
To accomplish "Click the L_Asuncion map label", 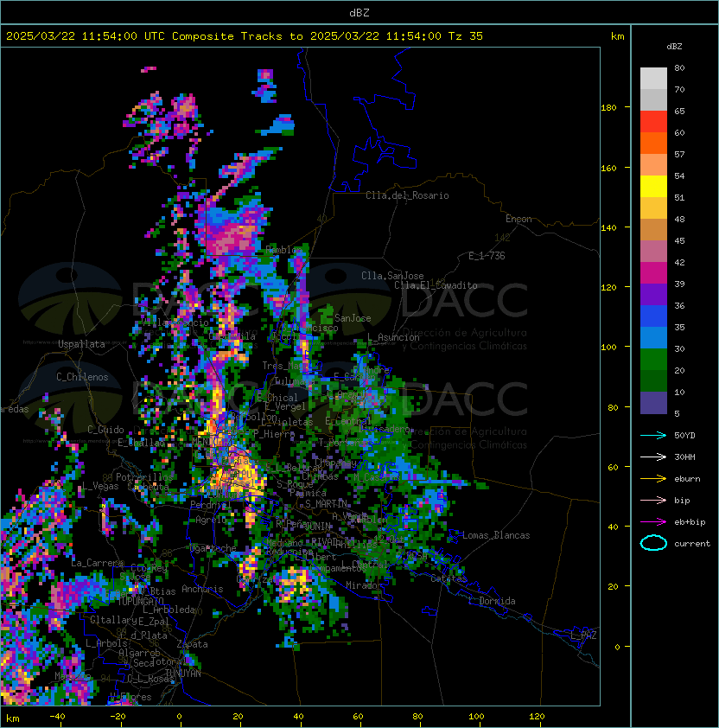I will point(393,337).
